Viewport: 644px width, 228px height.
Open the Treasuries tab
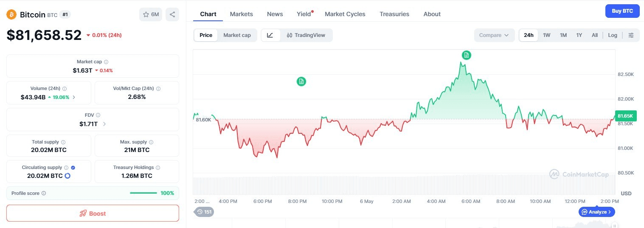394,14
